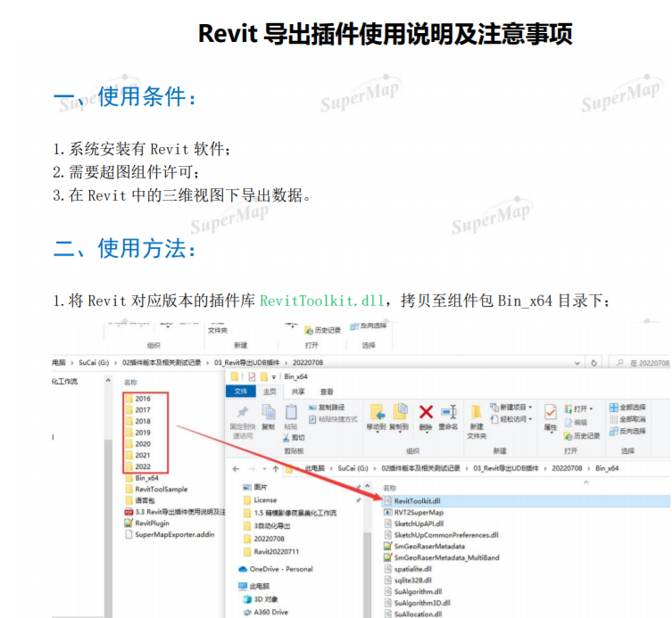Open License folder in the navigation pane
The image size is (672, 618).
coord(260,499)
